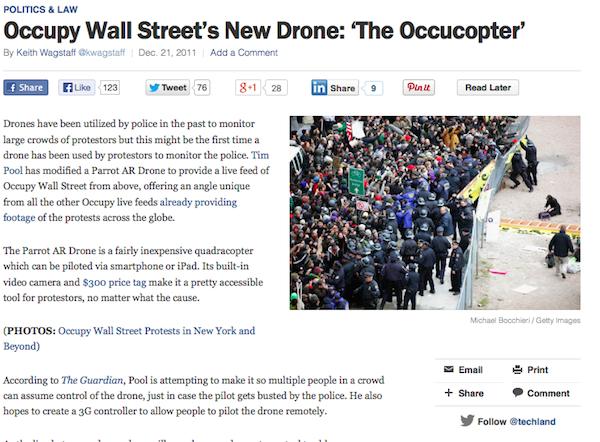Click the Google +1 button
This screenshot has height=442, width=600.
click(x=248, y=88)
